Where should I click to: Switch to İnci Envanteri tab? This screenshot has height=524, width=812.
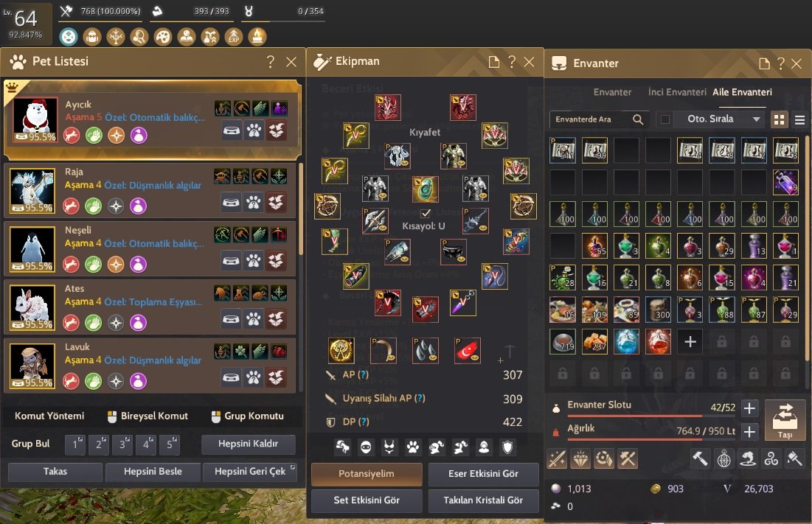677,92
